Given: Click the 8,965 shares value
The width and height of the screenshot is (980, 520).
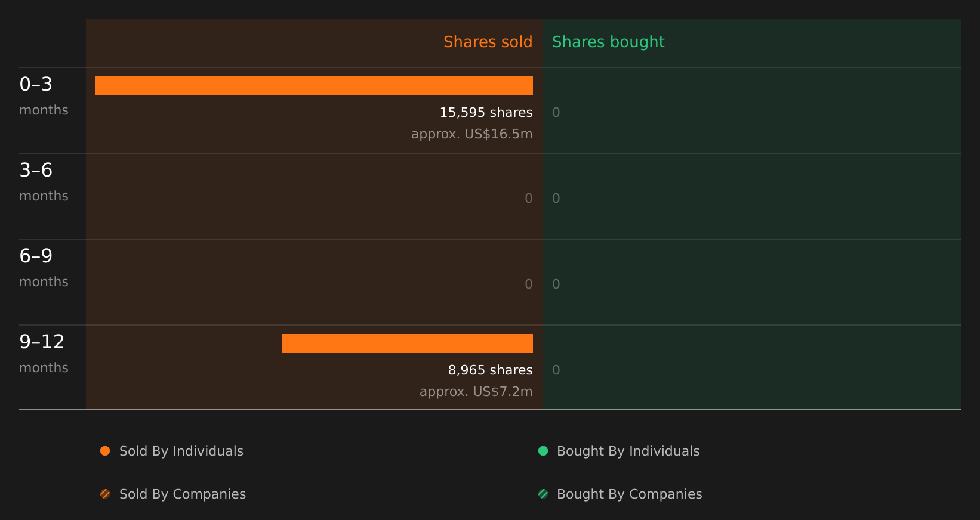Looking at the screenshot, I should (x=490, y=370).
